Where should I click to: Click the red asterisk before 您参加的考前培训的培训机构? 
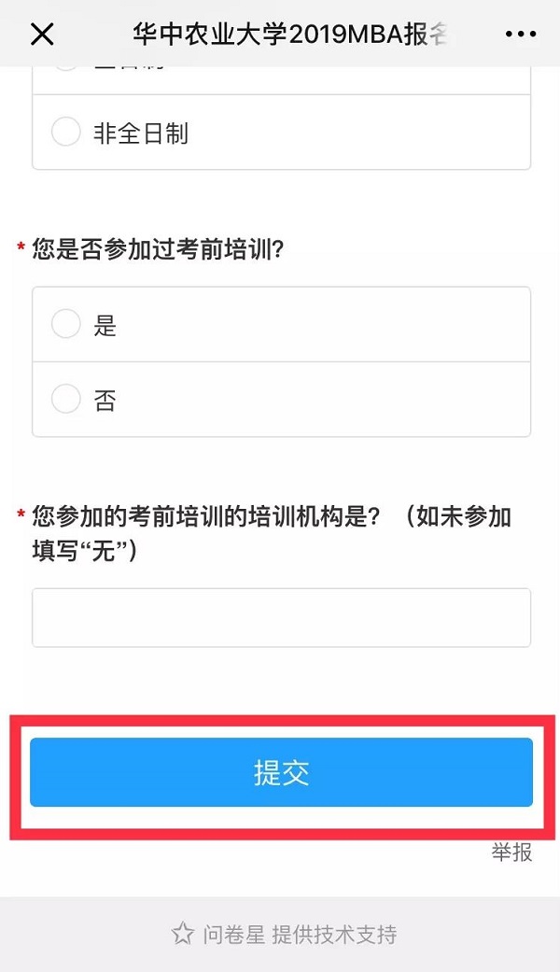pos(21,515)
